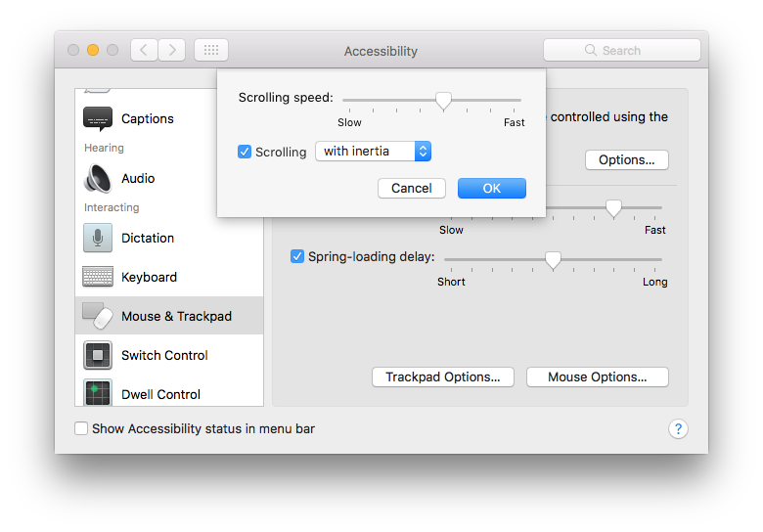Open the Switch Control icon

[98, 355]
